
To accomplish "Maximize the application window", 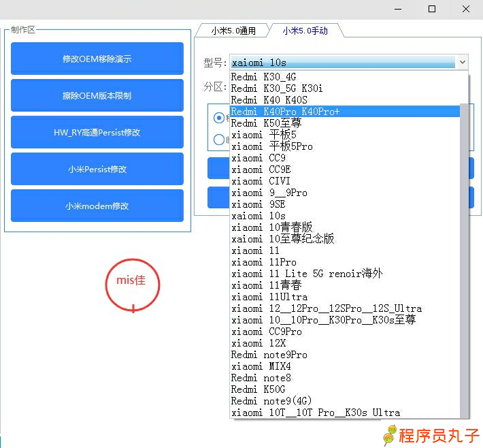I will tap(432, 9).
